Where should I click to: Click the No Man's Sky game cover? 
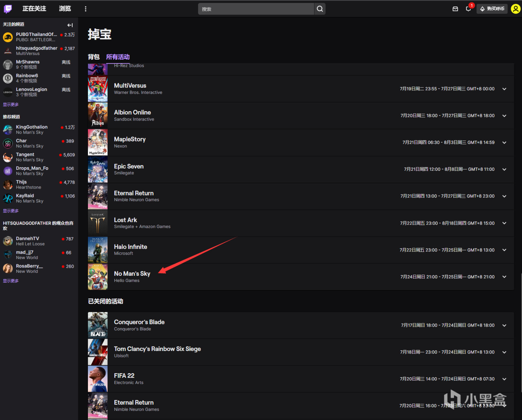98,277
